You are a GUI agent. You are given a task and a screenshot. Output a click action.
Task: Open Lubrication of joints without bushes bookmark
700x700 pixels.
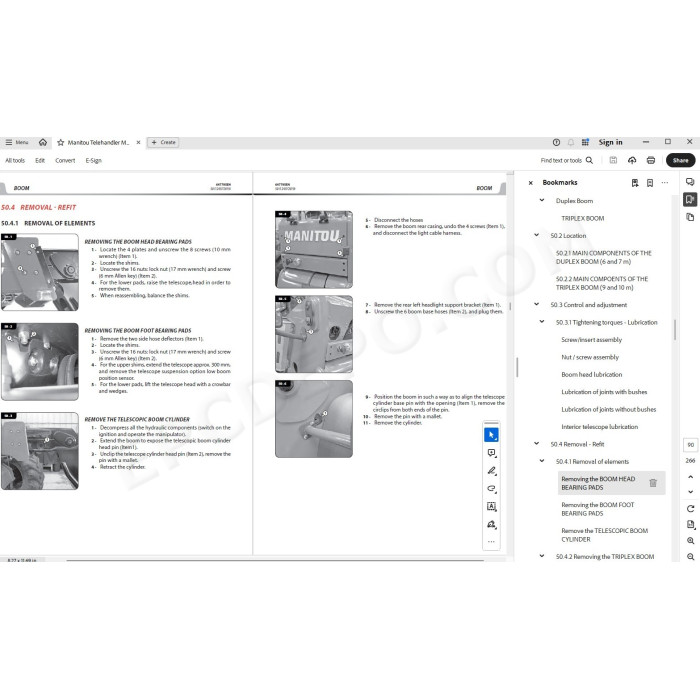coord(608,409)
